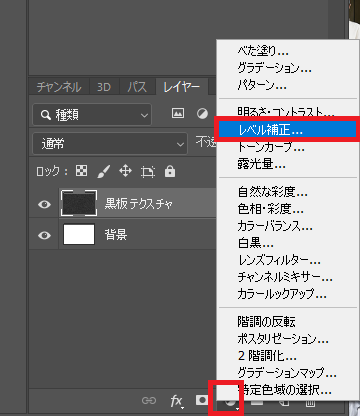Choose 2 階調化 adjustment

[267, 356]
